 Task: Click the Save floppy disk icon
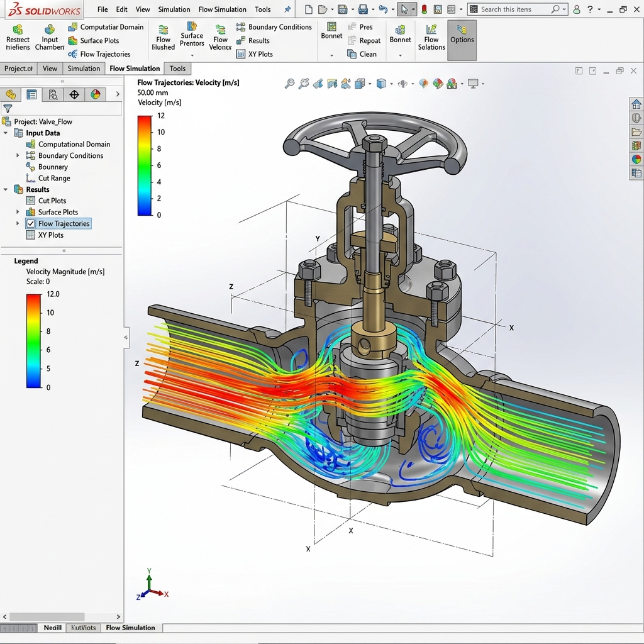point(343,9)
